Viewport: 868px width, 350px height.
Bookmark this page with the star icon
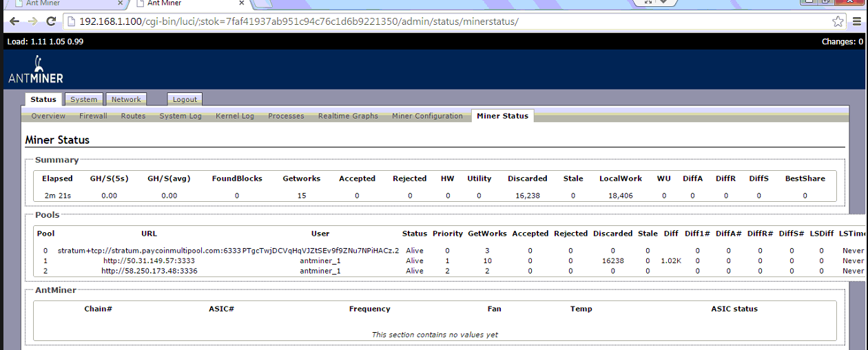pos(838,21)
